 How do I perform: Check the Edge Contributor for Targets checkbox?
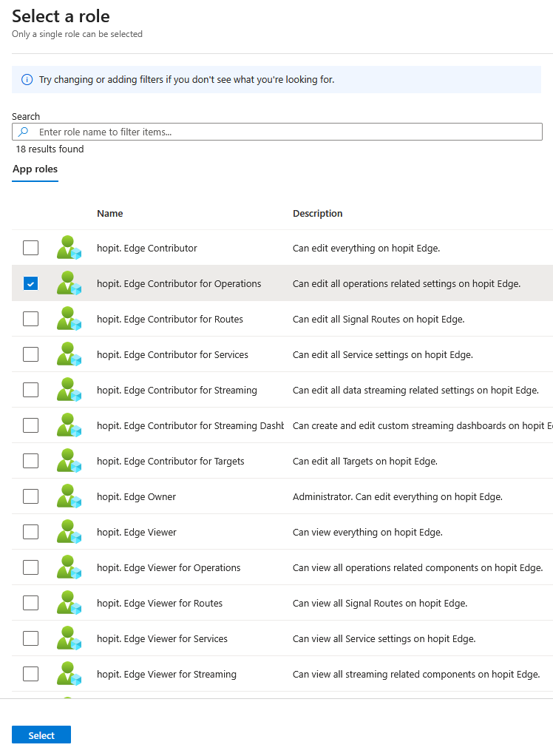pos(31,461)
